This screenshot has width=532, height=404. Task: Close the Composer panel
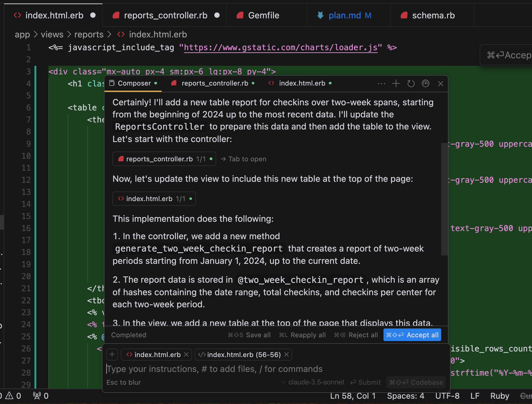pyautogui.click(x=440, y=83)
